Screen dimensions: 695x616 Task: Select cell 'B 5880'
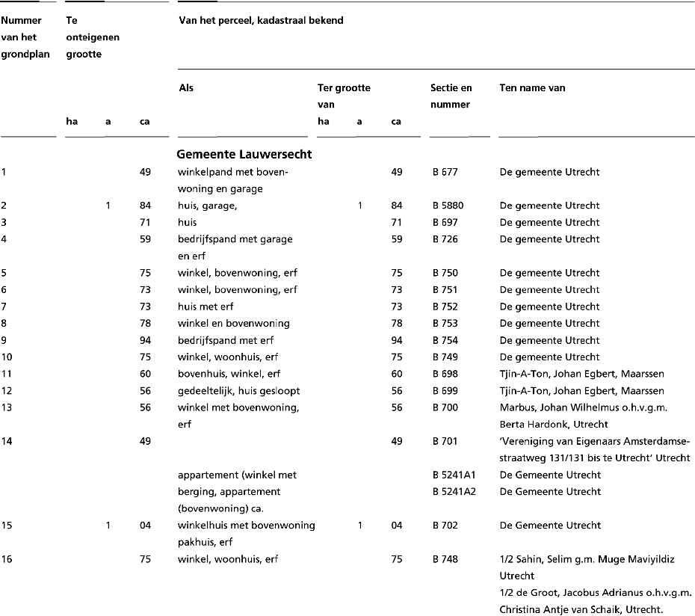click(448, 206)
